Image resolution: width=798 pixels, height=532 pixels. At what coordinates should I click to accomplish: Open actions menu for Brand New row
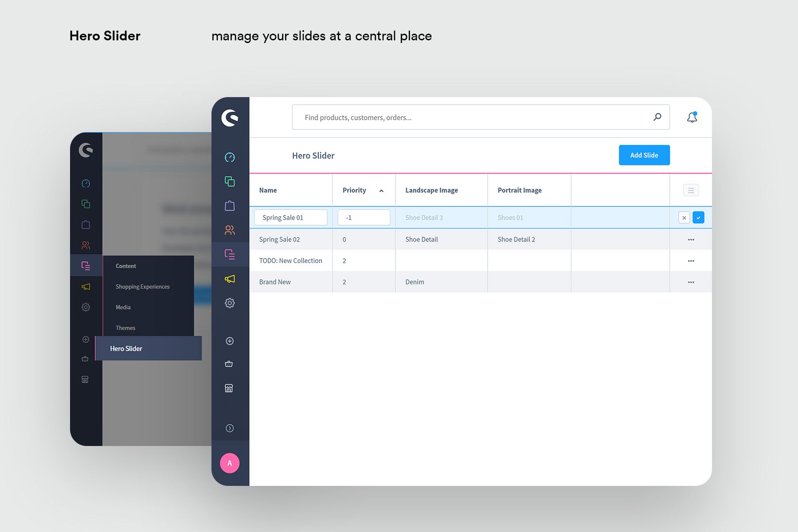691,282
